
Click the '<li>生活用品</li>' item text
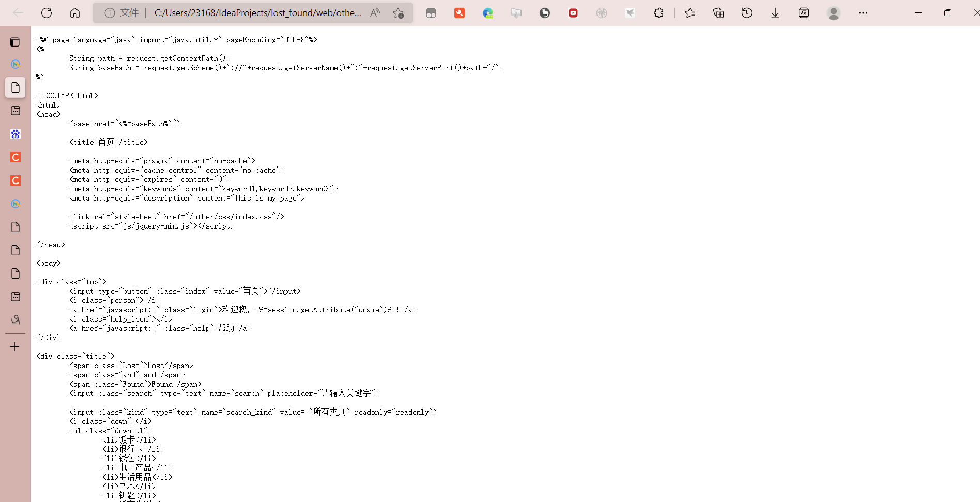click(137, 477)
